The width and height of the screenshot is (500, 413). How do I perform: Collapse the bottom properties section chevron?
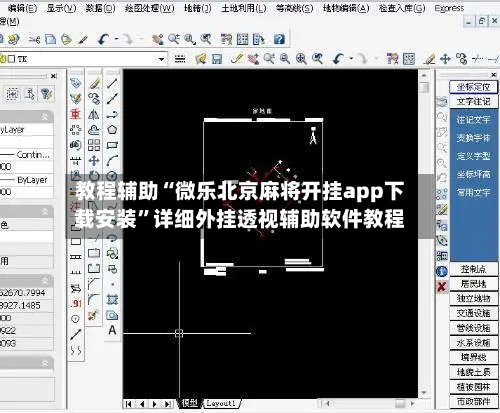point(44,363)
